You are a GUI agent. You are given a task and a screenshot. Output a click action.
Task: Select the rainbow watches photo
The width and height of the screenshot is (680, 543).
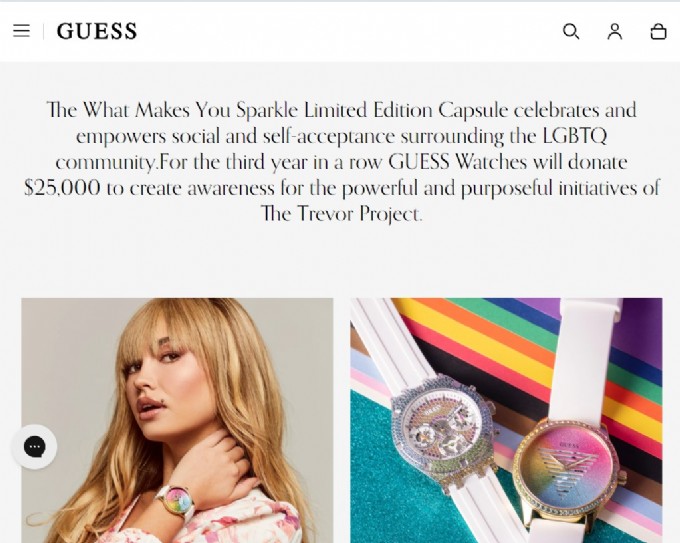point(506,420)
